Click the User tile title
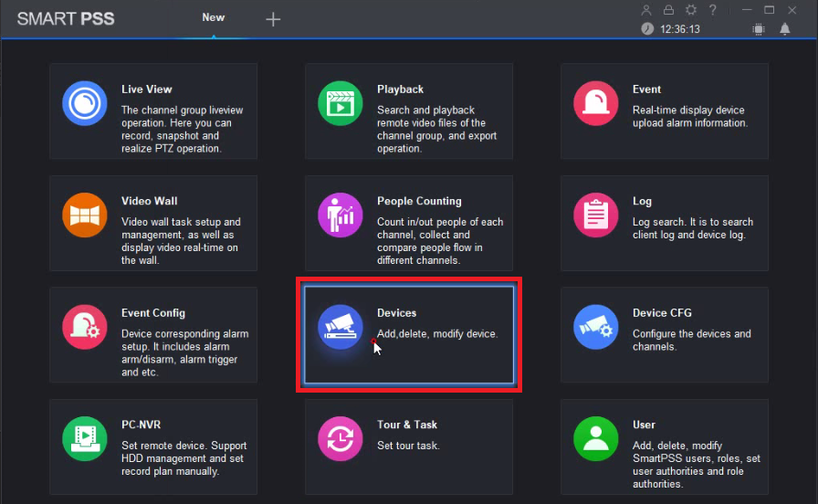The image size is (818, 504). [644, 425]
